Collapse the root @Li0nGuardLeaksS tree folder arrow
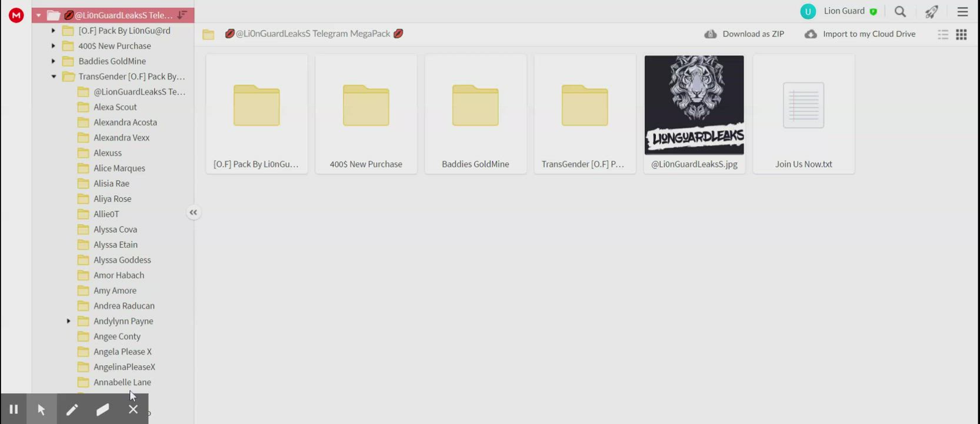The height and width of the screenshot is (424, 980). tap(38, 15)
